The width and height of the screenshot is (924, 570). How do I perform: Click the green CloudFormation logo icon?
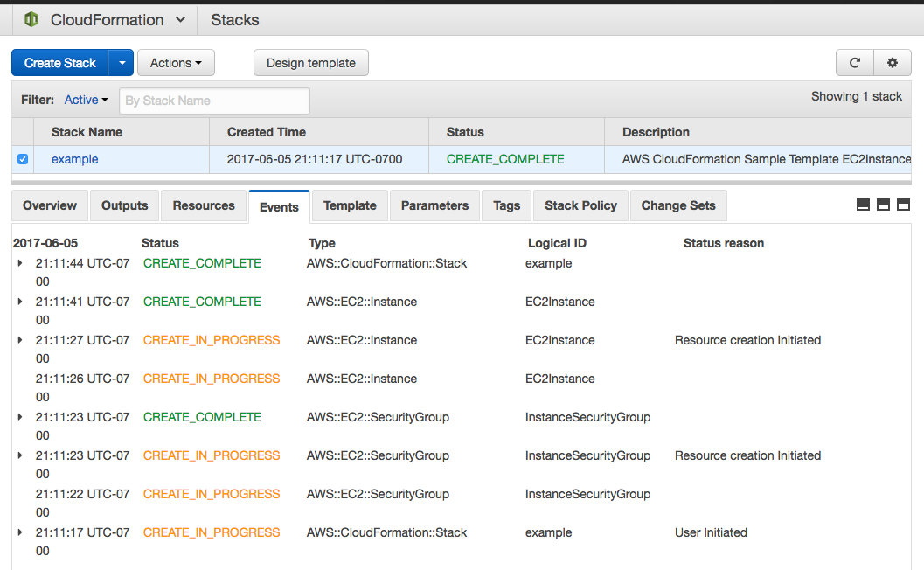31,19
